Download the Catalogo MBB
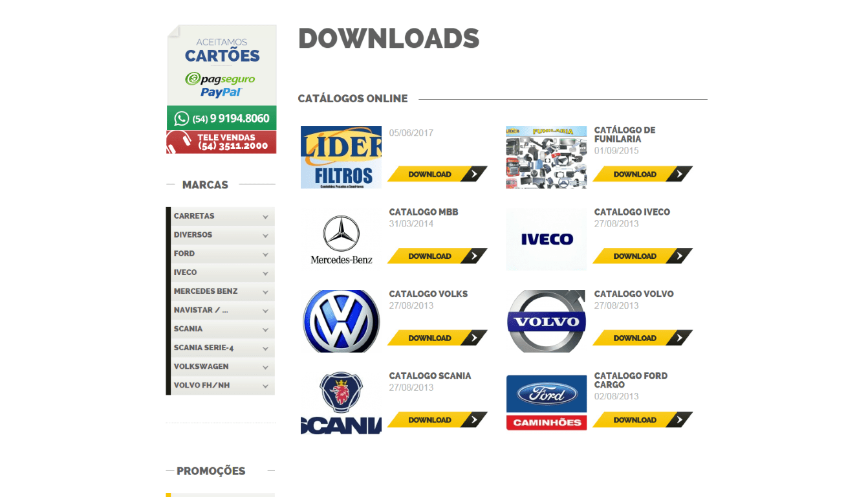 pos(437,256)
